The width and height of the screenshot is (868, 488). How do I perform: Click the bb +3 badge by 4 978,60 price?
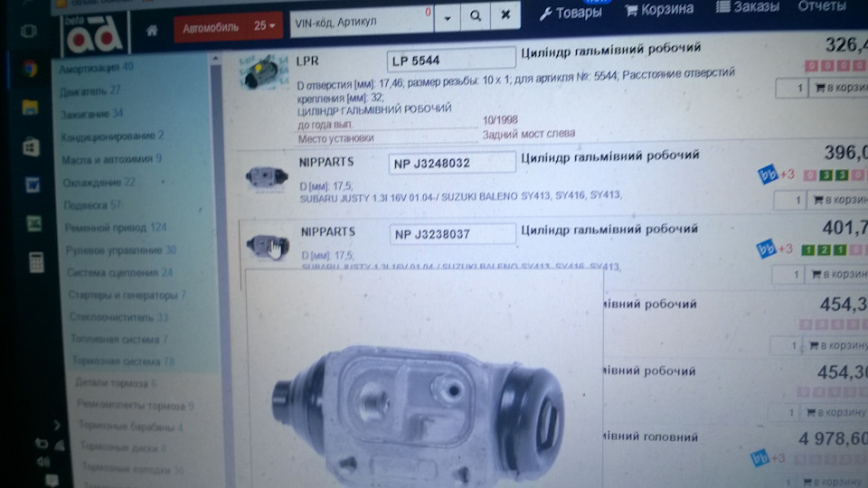pos(769,458)
